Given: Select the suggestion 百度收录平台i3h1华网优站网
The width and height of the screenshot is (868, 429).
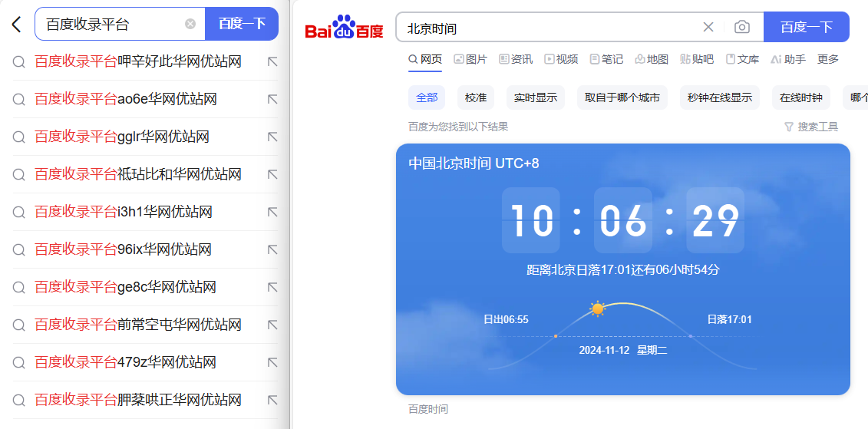Looking at the screenshot, I should coord(124,212).
